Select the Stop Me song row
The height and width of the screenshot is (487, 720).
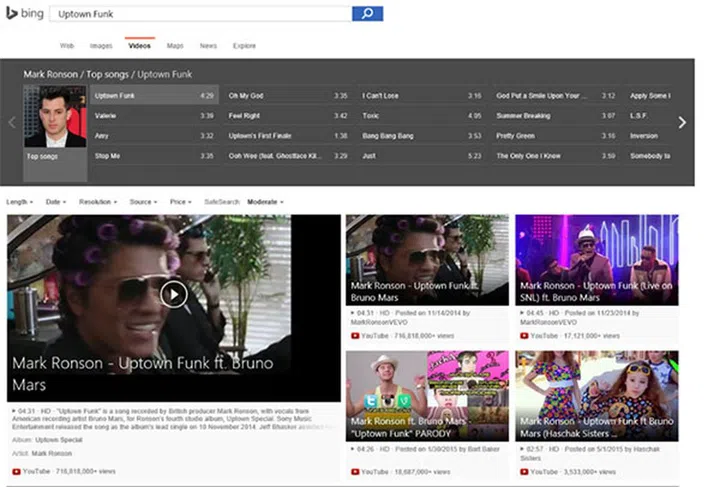tap(154, 156)
